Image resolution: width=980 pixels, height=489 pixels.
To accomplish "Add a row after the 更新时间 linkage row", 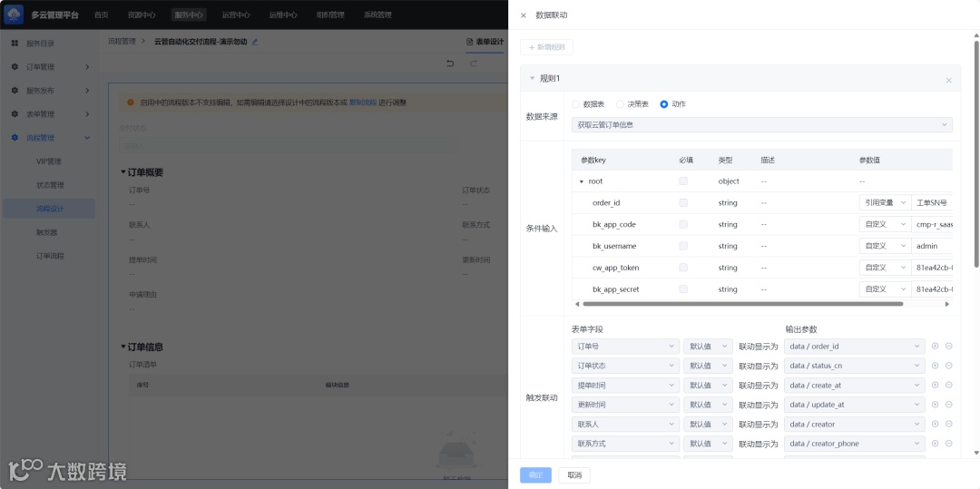I will (935, 405).
